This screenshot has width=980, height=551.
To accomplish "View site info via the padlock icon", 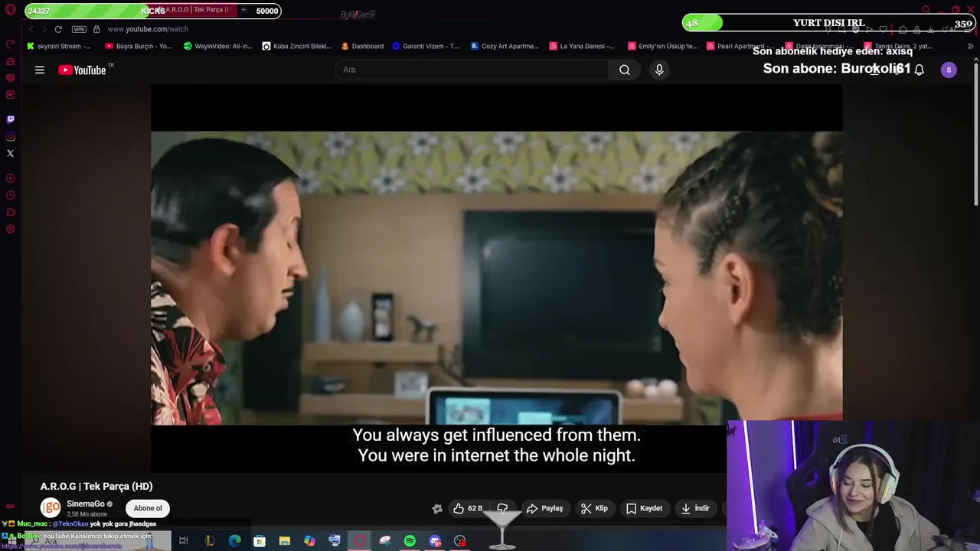I will click(x=96, y=29).
